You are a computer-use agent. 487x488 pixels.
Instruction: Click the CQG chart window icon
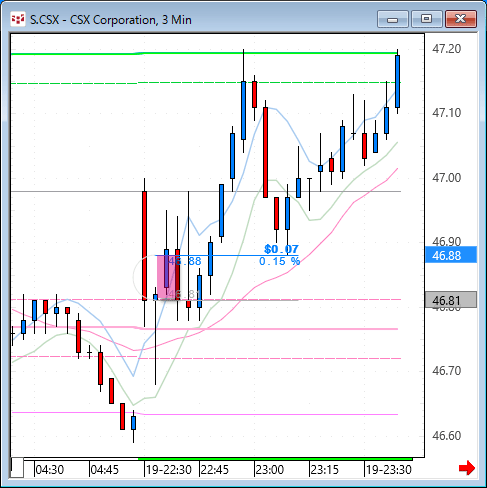(x=18, y=20)
